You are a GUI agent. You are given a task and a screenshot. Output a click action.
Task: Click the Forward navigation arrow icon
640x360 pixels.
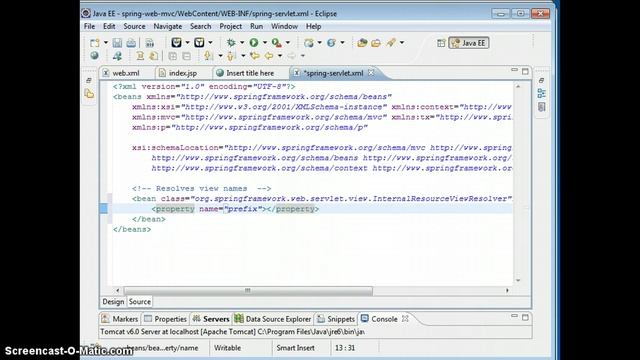(291, 56)
